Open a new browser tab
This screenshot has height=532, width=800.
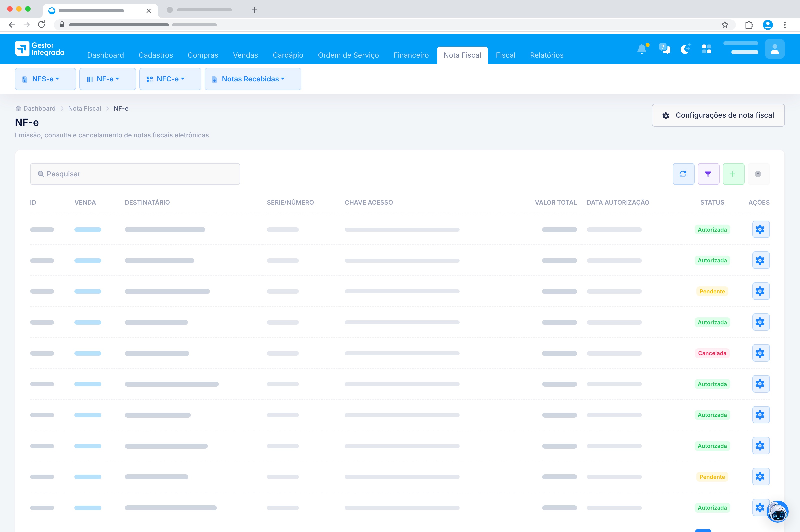[x=254, y=10]
